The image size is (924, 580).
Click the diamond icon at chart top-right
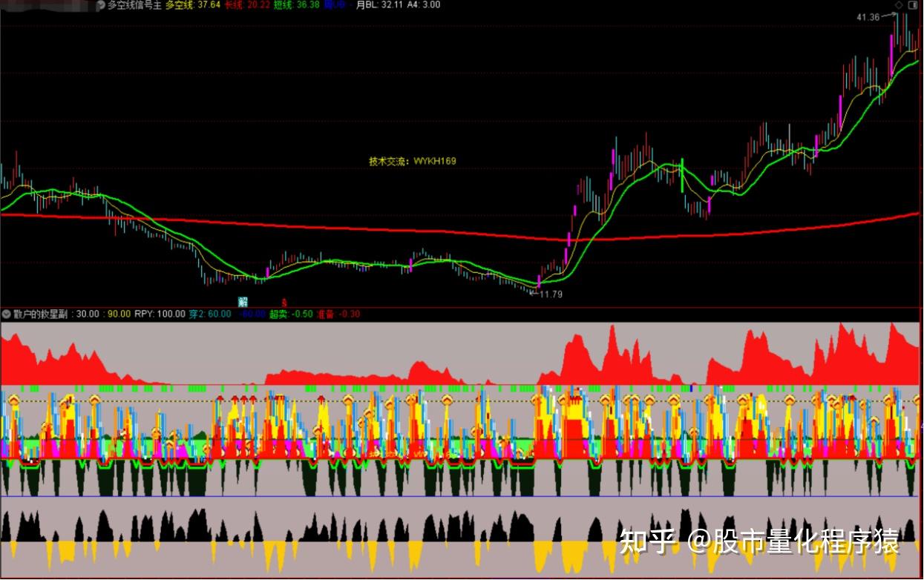[899, 5]
